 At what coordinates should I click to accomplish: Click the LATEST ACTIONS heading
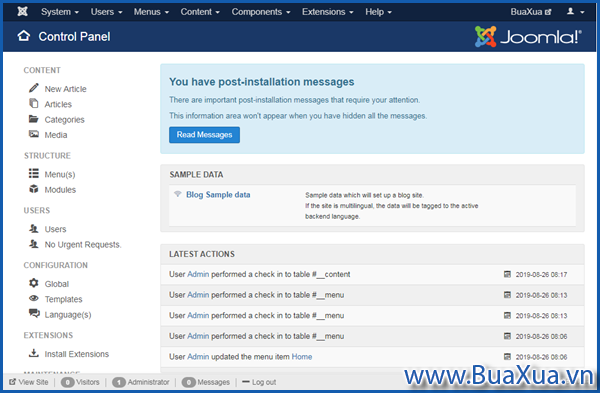[x=202, y=254]
